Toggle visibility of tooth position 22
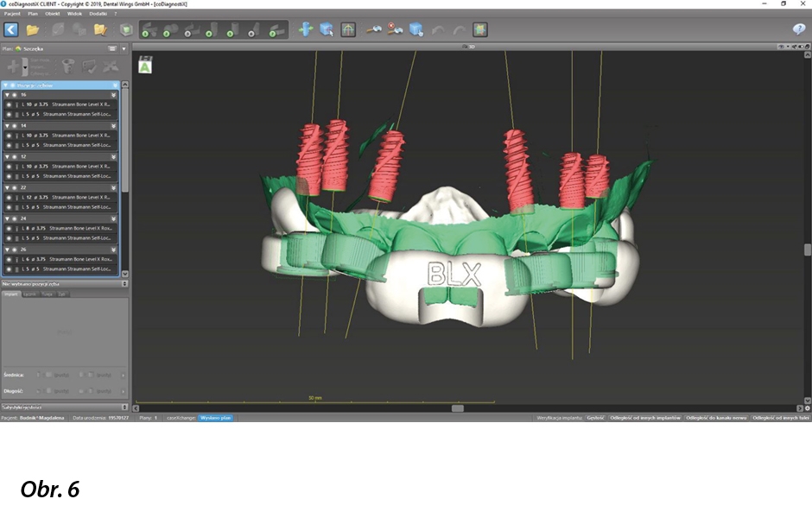Screen dimensions: 812x518 [15, 187]
